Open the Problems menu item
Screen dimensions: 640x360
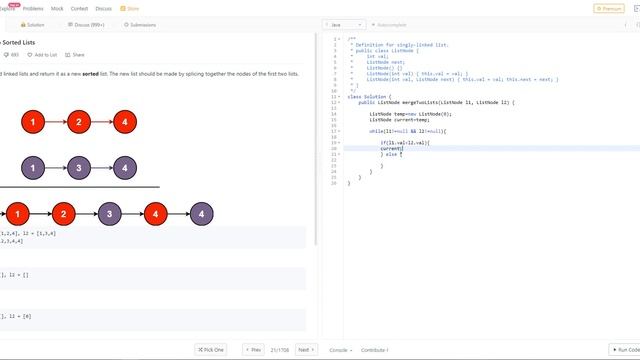click(x=33, y=9)
